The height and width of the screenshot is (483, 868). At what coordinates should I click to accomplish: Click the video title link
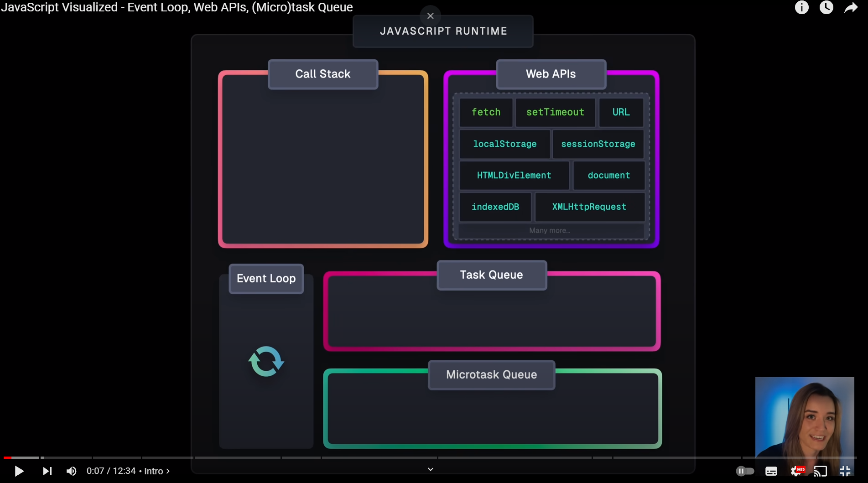point(177,7)
